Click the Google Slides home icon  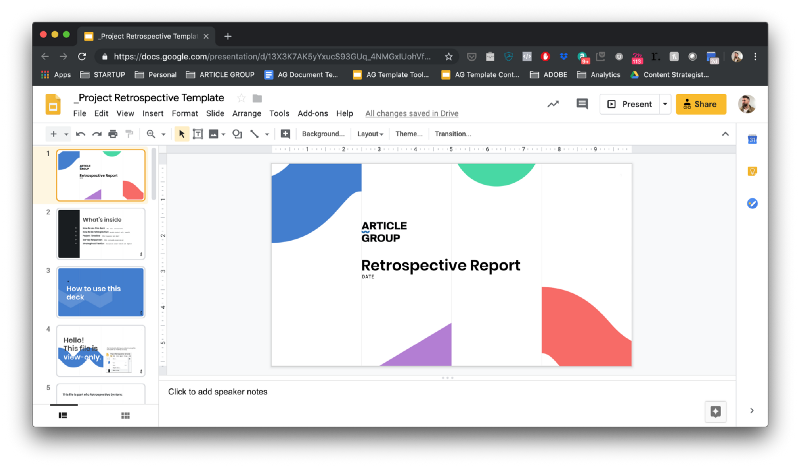[x=53, y=104]
